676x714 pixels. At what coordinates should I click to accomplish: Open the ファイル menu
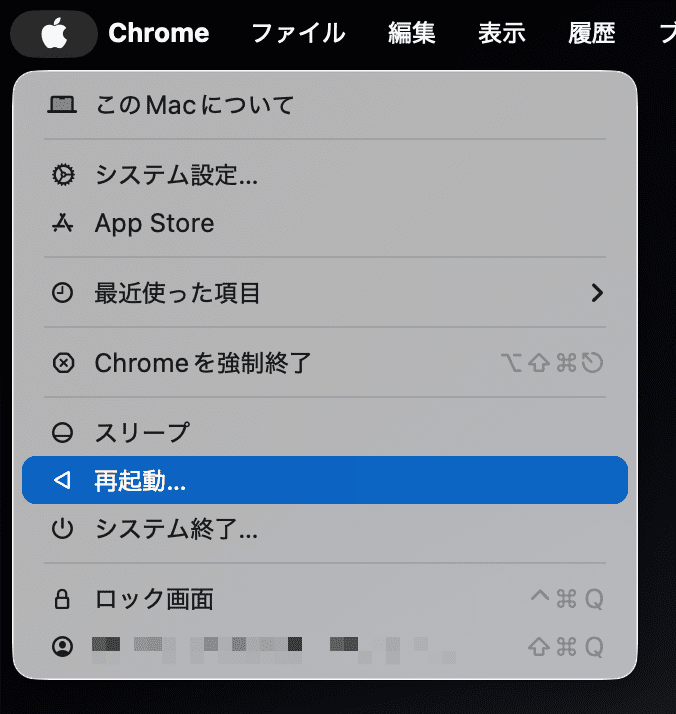[x=298, y=33]
